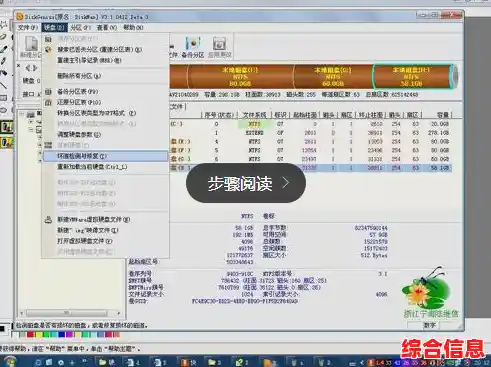Close the disk info side panel
This screenshot has width=491, height=367.
coord(19,66)
